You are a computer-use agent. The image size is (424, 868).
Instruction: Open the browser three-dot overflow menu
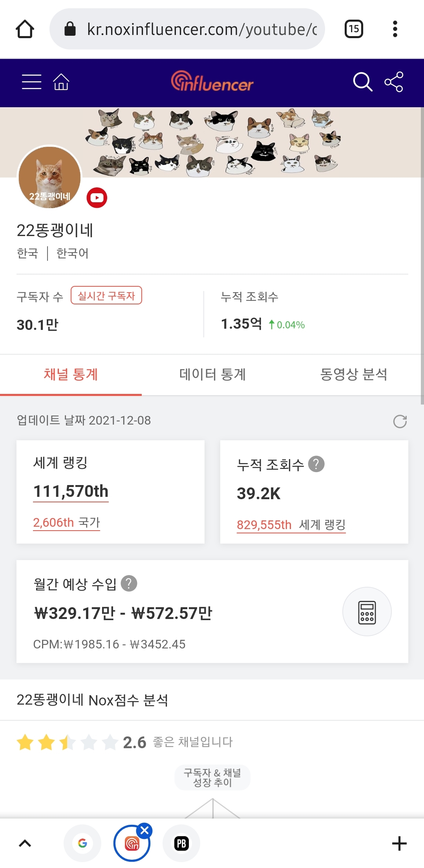(395, 29)
